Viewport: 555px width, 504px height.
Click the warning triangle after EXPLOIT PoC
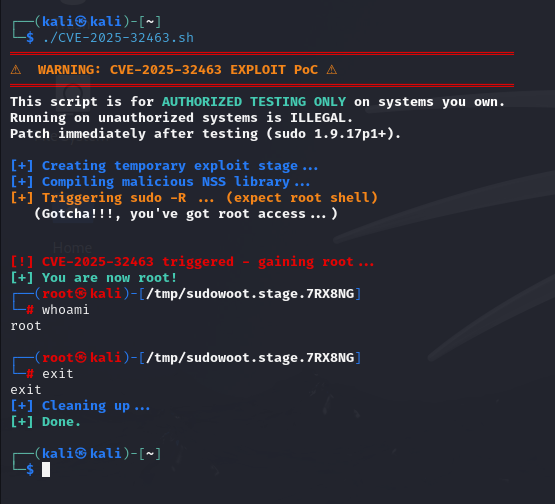click(332, 70)
